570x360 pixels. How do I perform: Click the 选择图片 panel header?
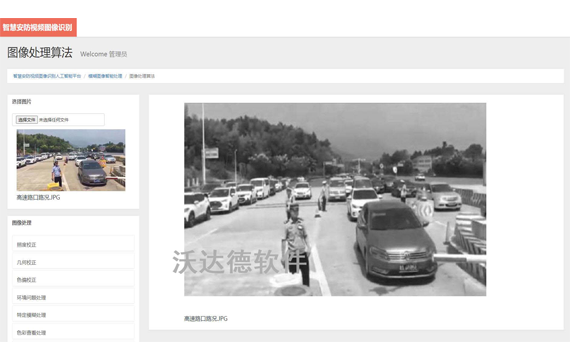click(22, 101)
